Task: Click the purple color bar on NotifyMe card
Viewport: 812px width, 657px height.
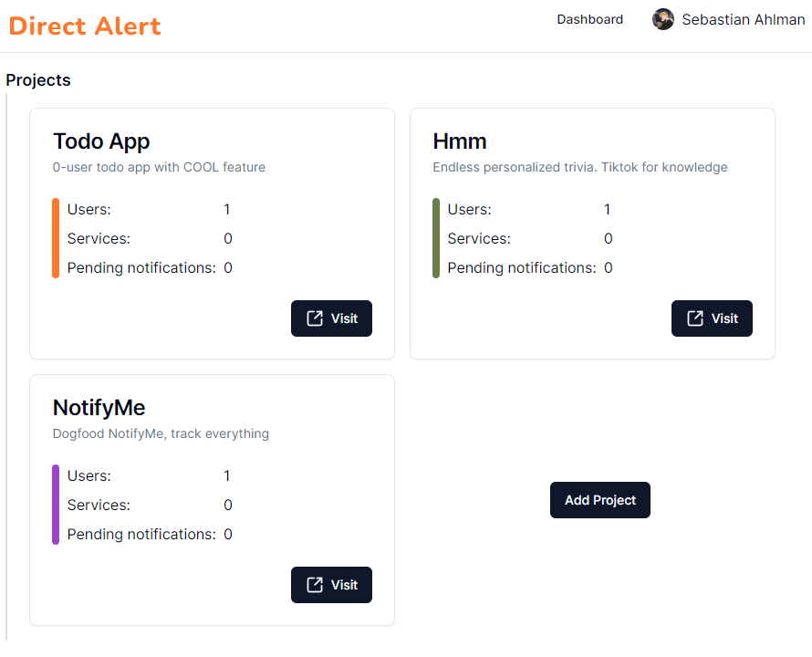Action: tap(56, 505)
